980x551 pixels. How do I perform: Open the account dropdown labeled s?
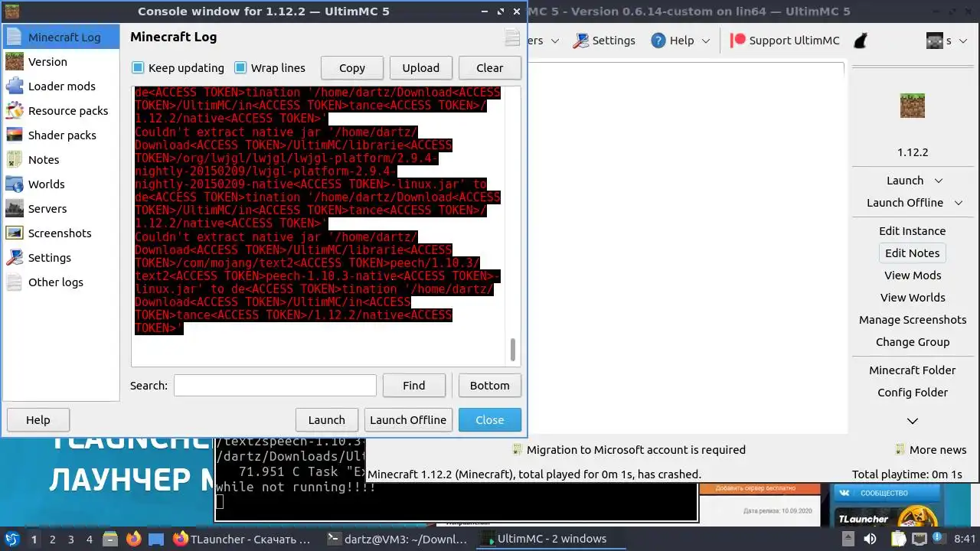click(x=946, y=41)
